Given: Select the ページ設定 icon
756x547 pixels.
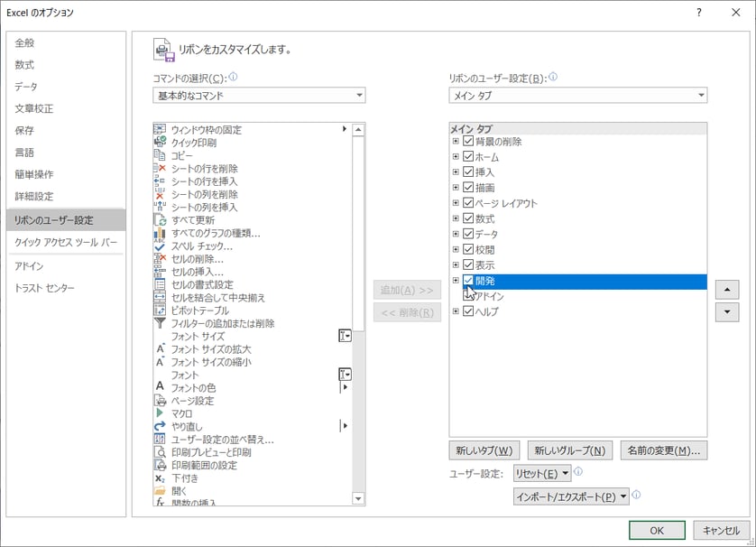Looking at the screenshot, I should click(160, 401).
